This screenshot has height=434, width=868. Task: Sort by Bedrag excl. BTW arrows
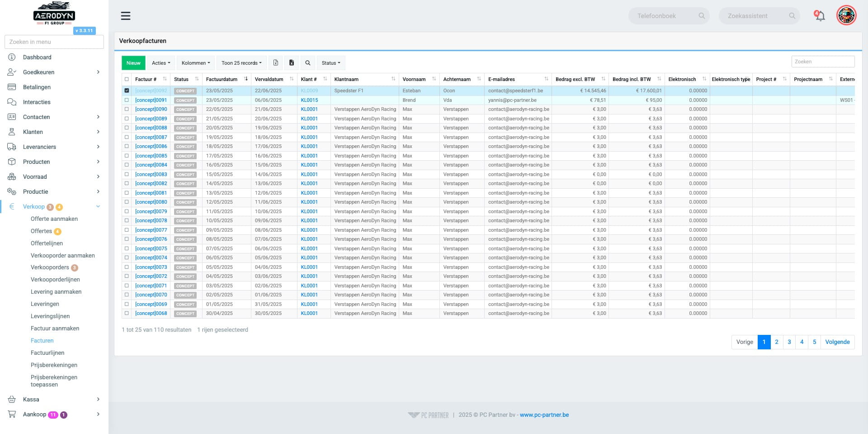pos(603,79)
